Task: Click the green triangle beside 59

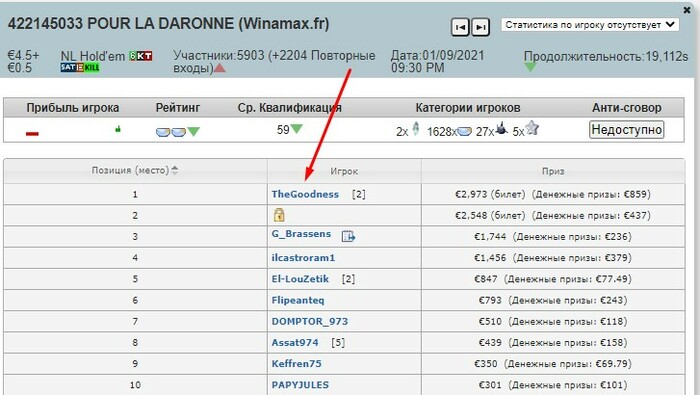Action: click(297, 129)
